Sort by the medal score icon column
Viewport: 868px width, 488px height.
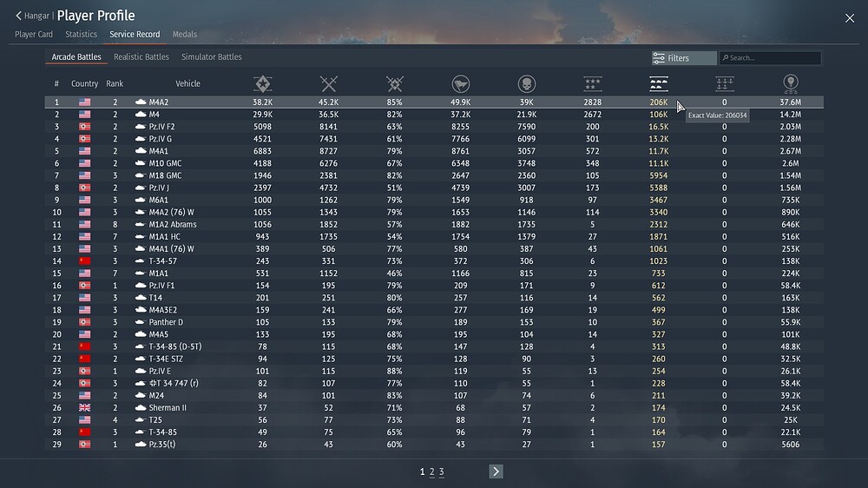[x=791, y=83]
